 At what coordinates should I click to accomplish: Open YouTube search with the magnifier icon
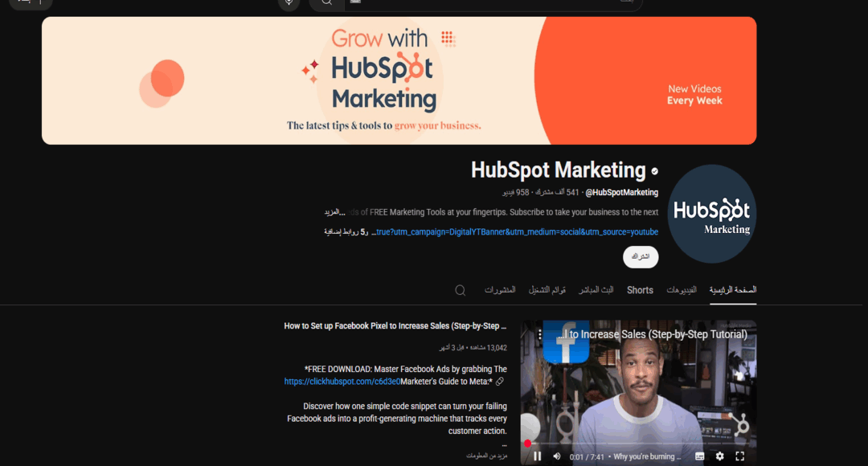[325, 4]
